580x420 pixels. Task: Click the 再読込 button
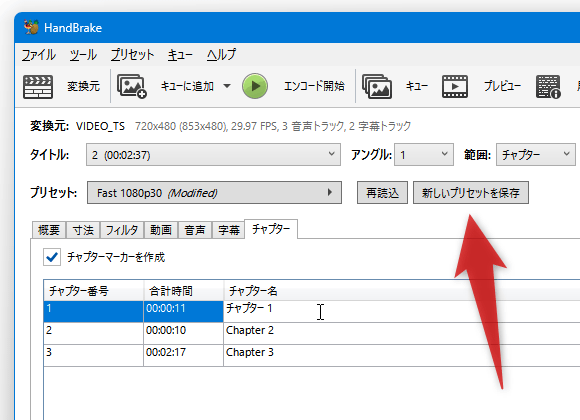(382, 192)
